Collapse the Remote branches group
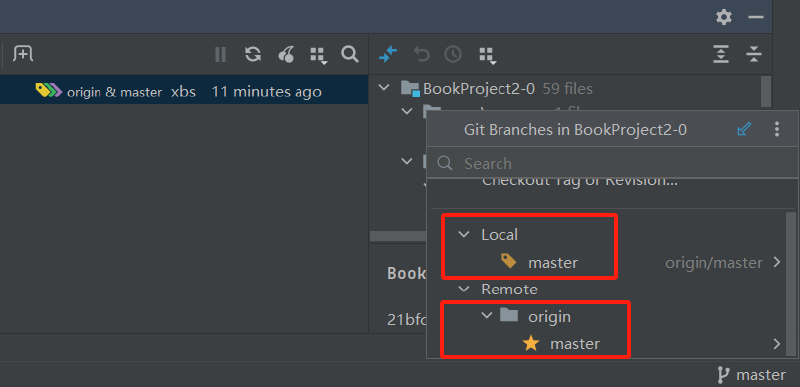800x387 pixels. pos(464,289)
